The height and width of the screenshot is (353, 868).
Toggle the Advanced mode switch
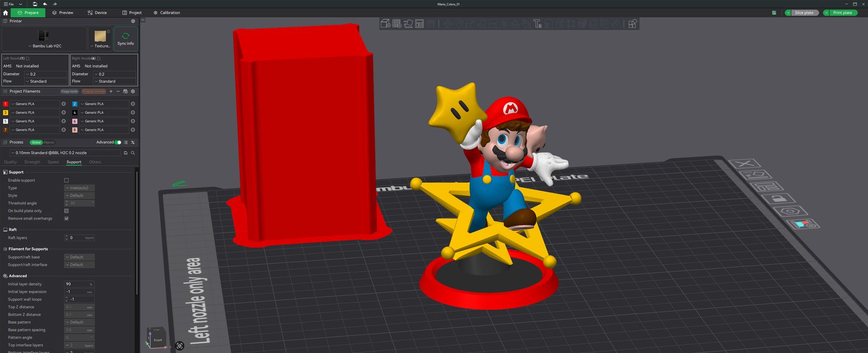pos(118,142)
